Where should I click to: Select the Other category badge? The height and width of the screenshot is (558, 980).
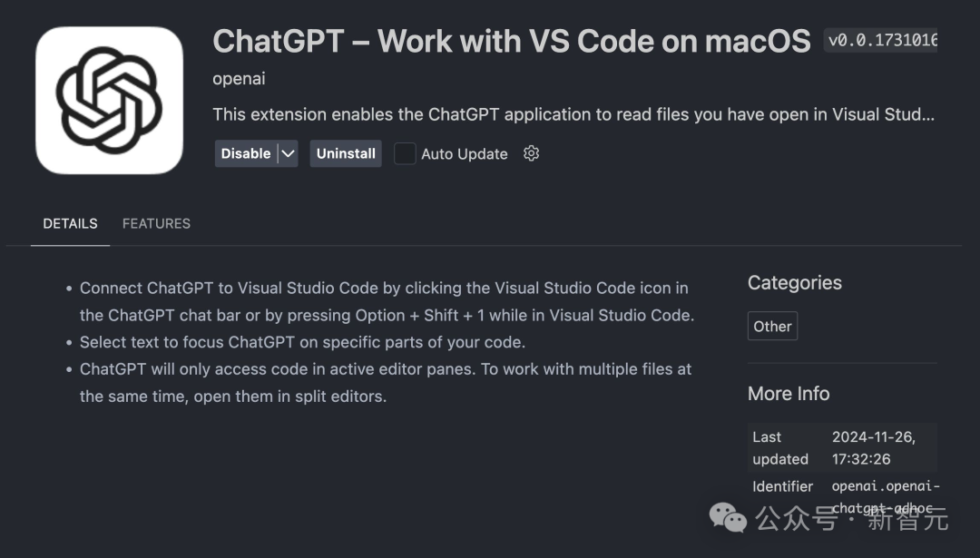[x=772, y=327]
